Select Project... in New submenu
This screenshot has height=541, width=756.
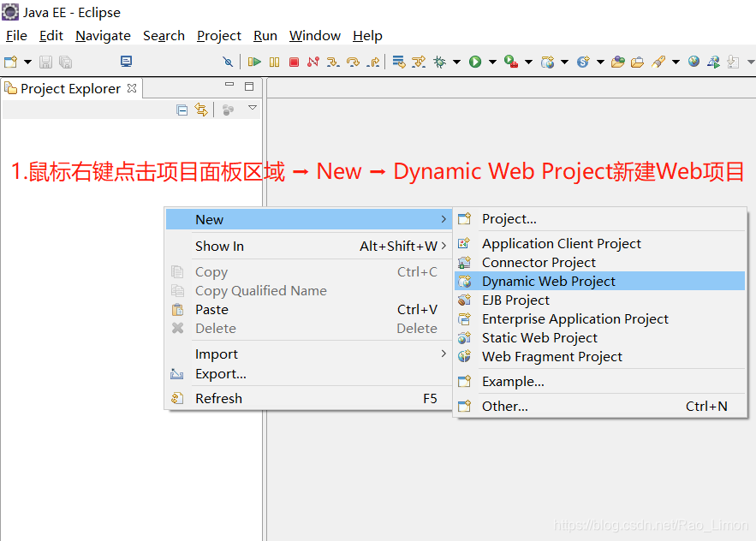pos(600,219)
